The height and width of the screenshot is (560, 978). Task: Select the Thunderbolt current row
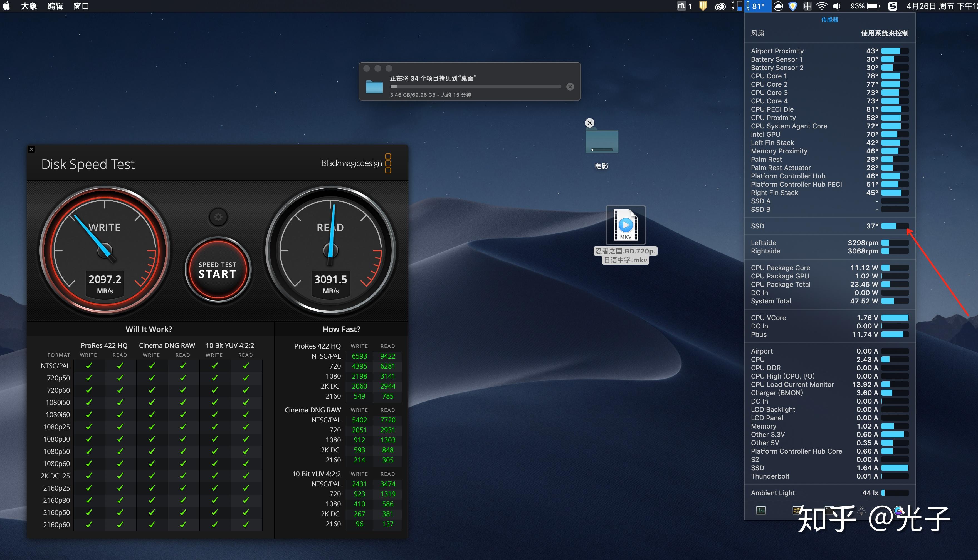click(x=829, y=476)
